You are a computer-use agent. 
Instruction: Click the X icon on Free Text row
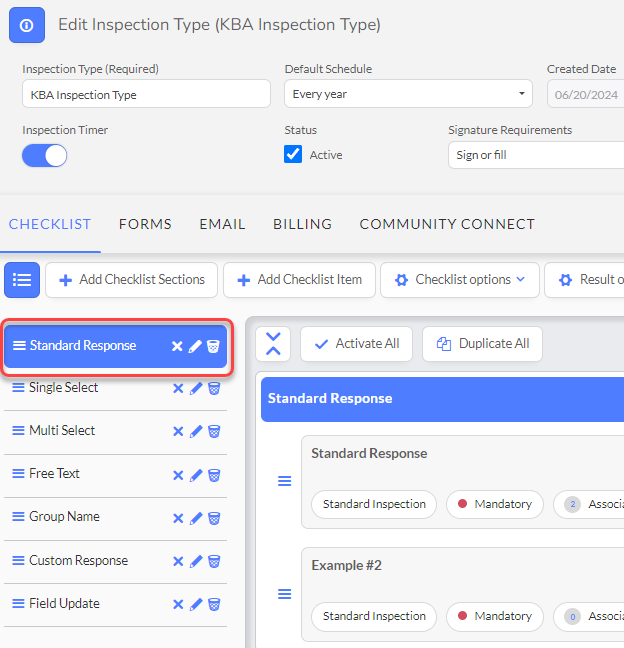(178, 475)
